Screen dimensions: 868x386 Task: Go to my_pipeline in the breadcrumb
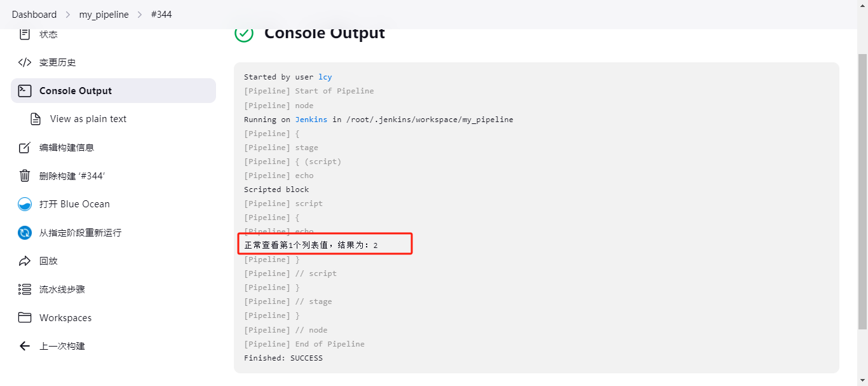point(104,14)
